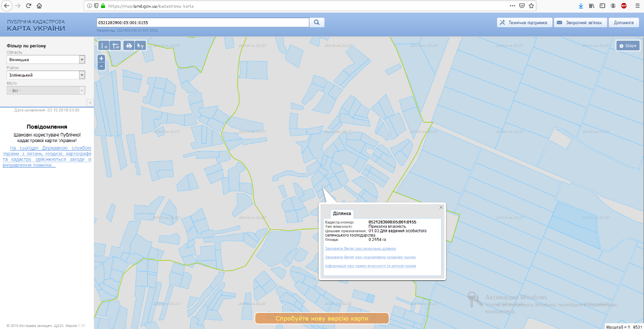Toggle the browser sidebar icon
The height and width of the screenshot is (329, 644).
click(x=603, y=6)
